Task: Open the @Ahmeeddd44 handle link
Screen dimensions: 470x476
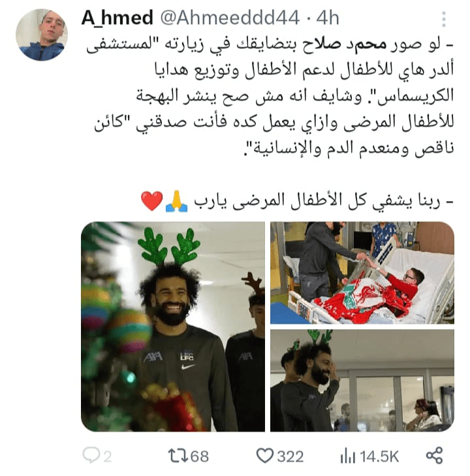Action: coord(230,18)
